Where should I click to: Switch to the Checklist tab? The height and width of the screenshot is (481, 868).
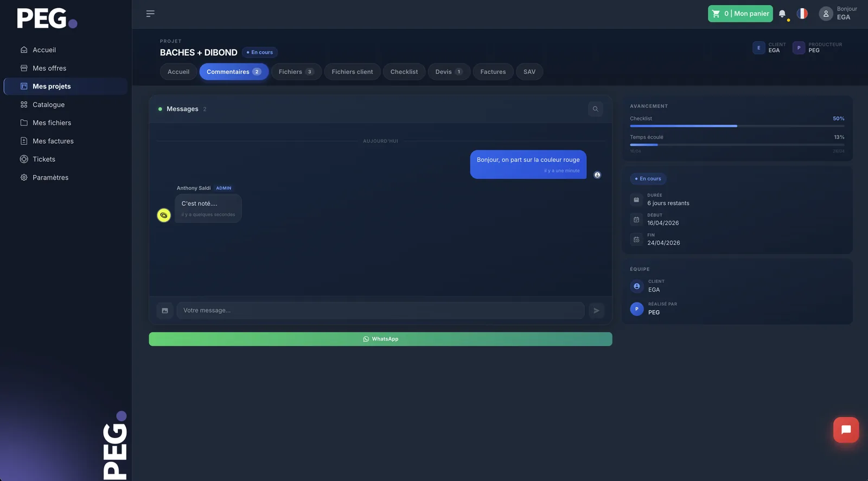[404, 72]
